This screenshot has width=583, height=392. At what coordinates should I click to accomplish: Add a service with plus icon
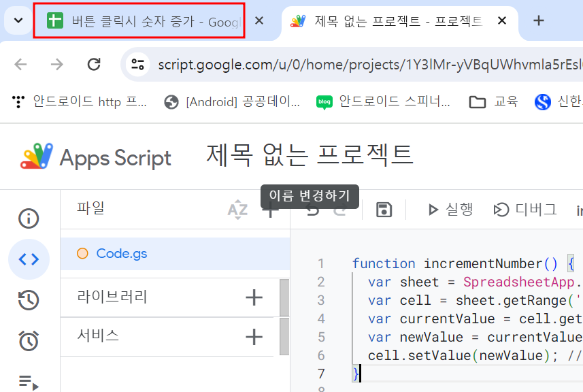254,337
